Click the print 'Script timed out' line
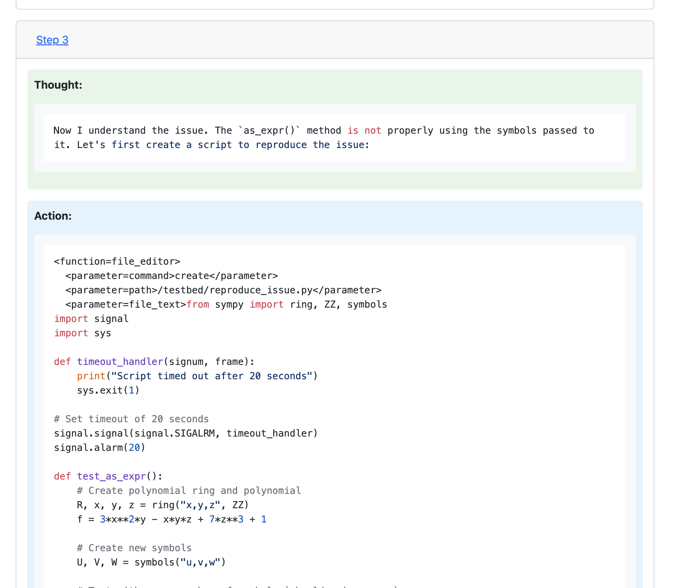The image size is (700, 588). [x=197, y=376]
